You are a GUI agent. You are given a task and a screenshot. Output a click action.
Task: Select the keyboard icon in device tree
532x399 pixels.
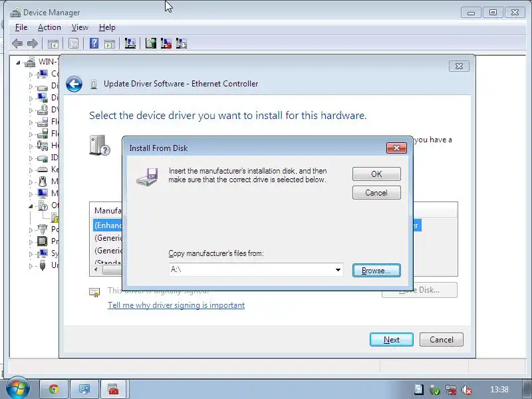point(43,170)
